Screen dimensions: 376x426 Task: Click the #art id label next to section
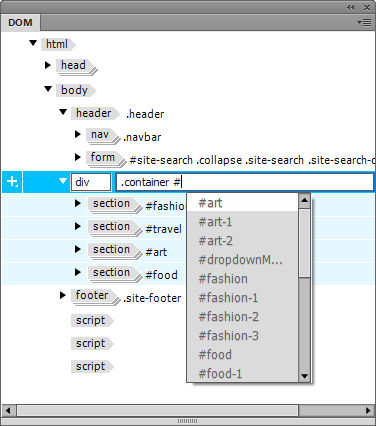click(x=156, y=252)
